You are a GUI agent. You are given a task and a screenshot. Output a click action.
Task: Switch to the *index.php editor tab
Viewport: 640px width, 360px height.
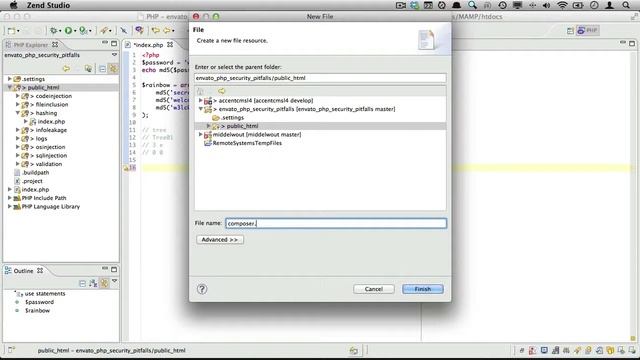click(149, 45)
